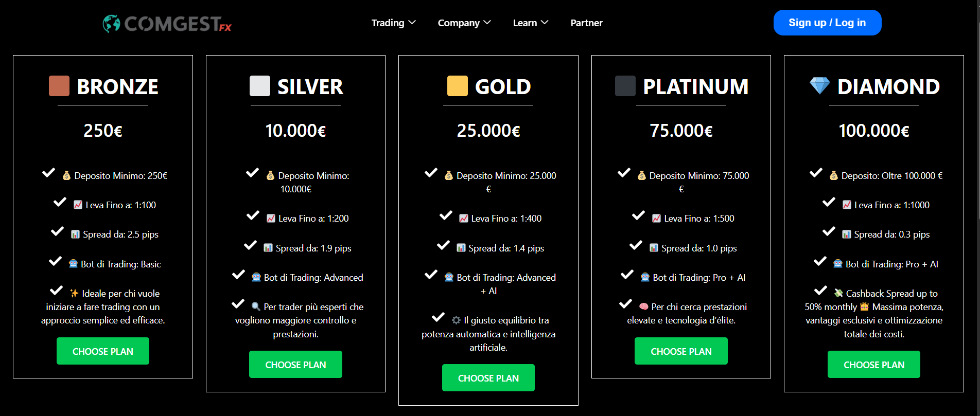
Task: Click checkmark beside Deposito: Oltre 100.000 €
Action: (816, 173)
